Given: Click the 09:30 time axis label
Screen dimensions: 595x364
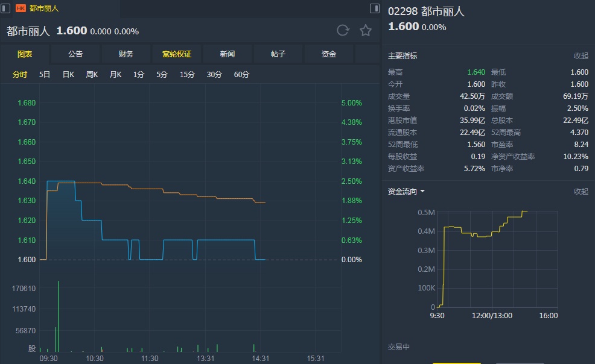Looking at the screenshot, I should [48, 359].
